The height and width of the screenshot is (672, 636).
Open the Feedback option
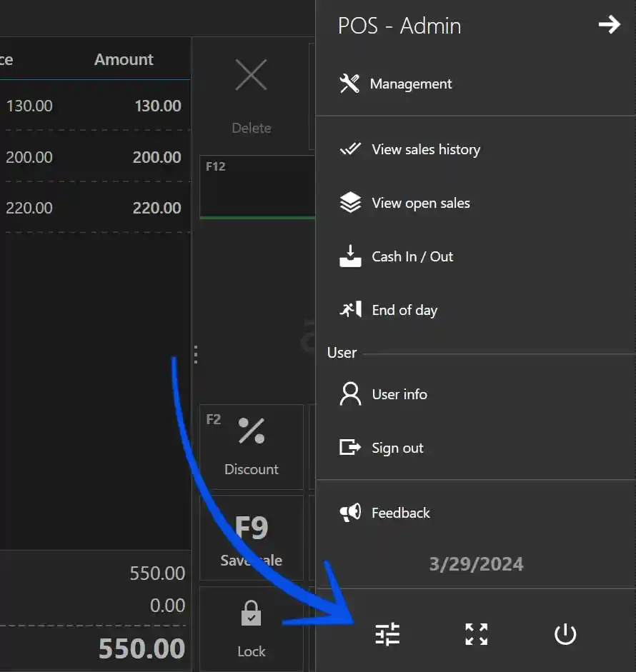point(400,512)
